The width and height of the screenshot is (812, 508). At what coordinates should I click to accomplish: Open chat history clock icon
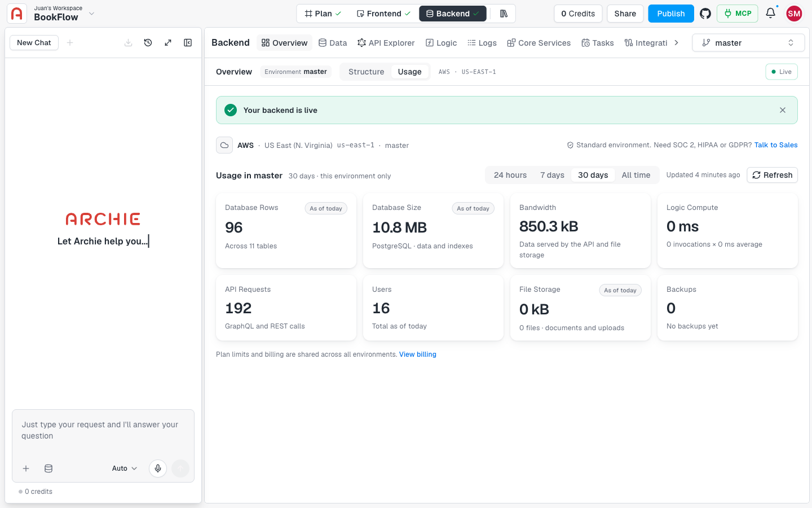148,43
